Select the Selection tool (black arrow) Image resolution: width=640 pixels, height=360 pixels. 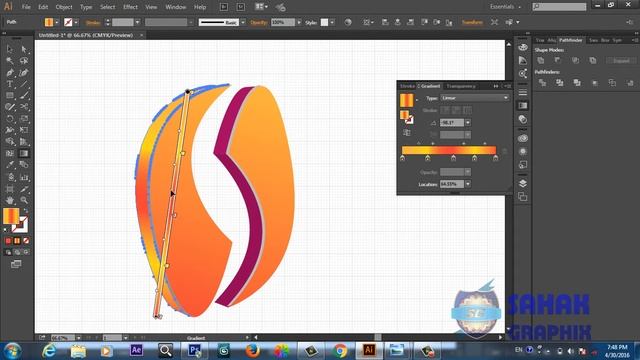[9, 49]
